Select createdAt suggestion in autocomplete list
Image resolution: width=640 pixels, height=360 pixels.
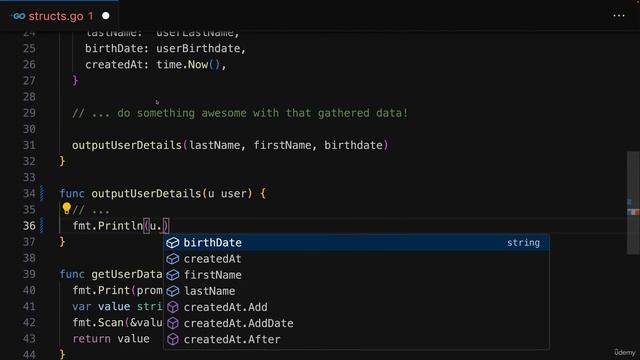click(x=356, y=259)
